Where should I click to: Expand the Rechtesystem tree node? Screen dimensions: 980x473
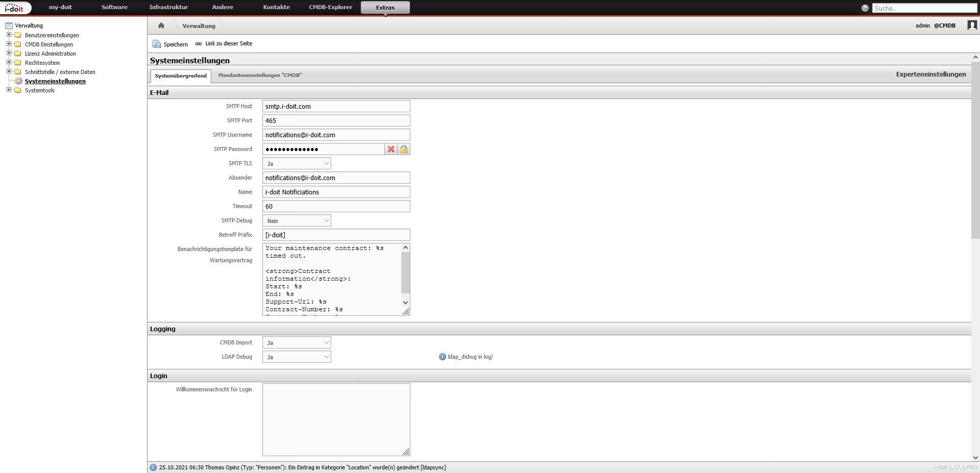point(9,62)
